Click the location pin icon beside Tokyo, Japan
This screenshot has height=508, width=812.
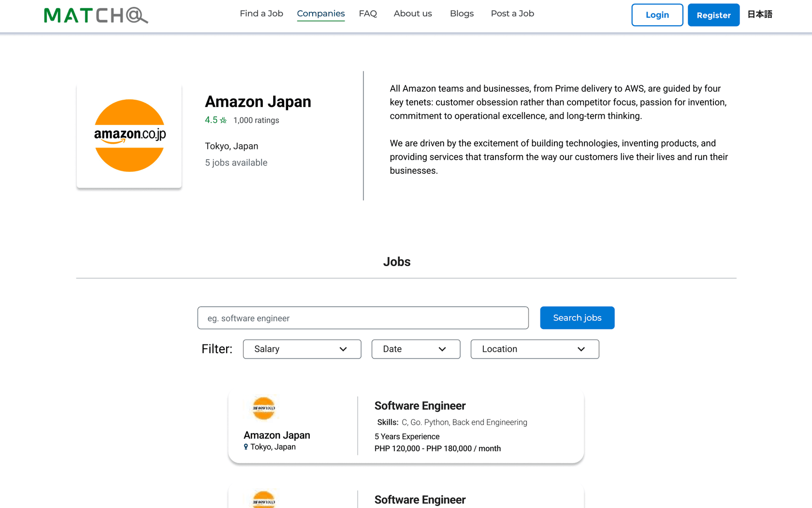[246, 447]
